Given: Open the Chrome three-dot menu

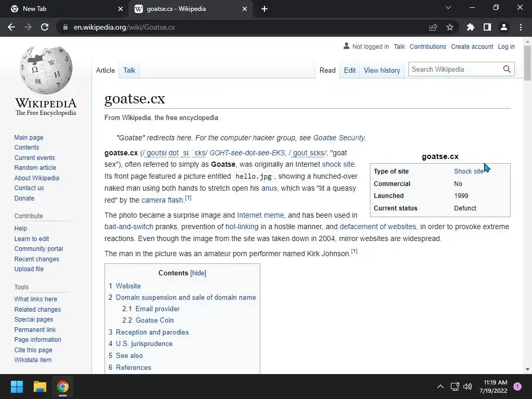Looking at the screenshot, I should click(521, 27).
